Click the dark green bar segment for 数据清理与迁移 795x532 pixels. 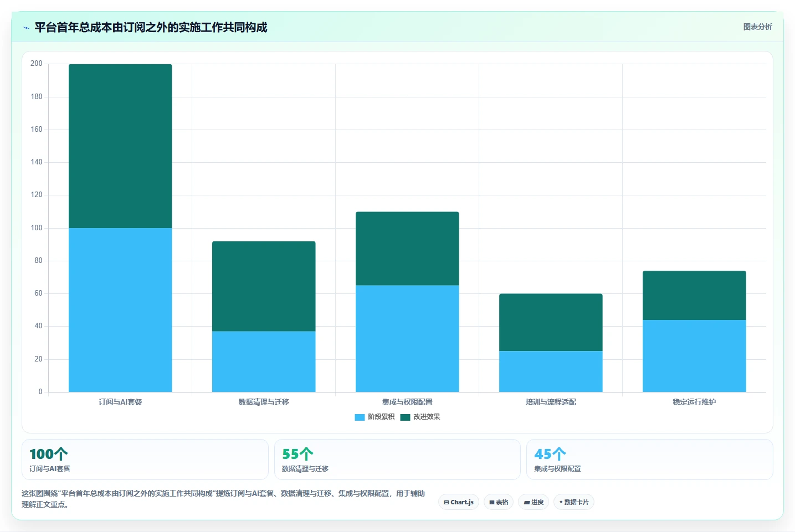(x=264, y=286)
